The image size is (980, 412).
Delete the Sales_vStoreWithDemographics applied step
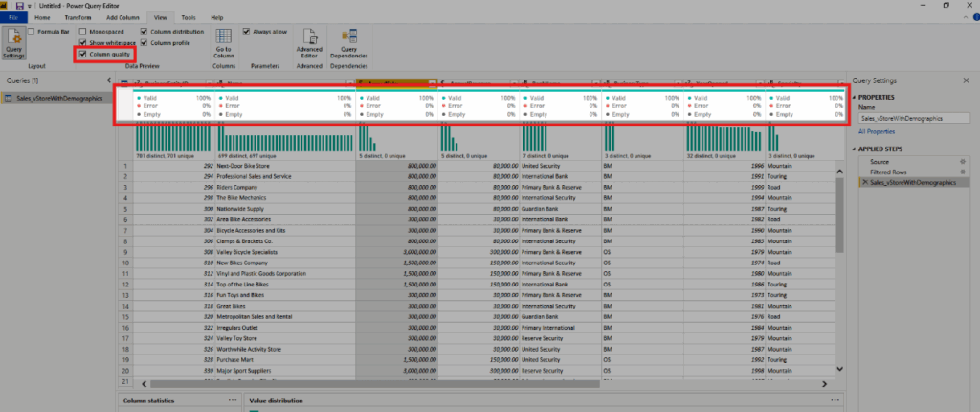click(864, 182)
